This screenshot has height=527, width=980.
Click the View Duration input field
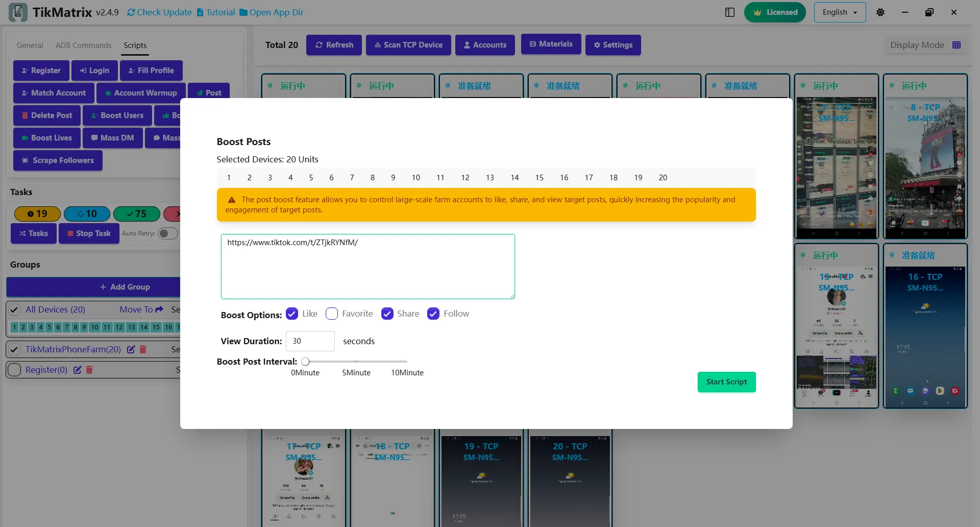pyautogui.click(x=310, y=341)
